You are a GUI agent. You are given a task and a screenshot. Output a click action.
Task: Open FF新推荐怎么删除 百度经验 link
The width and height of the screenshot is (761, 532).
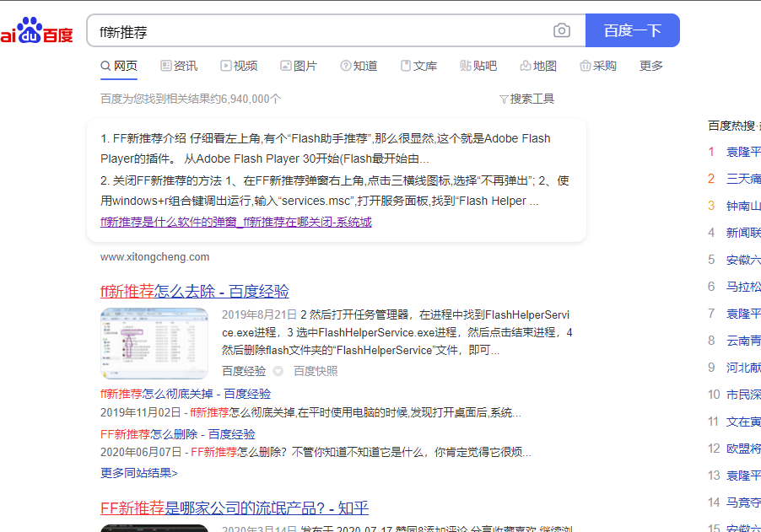pyautogui.click(x=178, y=434)
